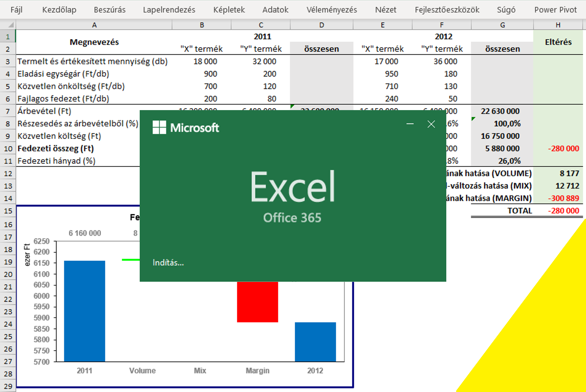Switch to the Adatok ribbon tab

click(275, 10)
